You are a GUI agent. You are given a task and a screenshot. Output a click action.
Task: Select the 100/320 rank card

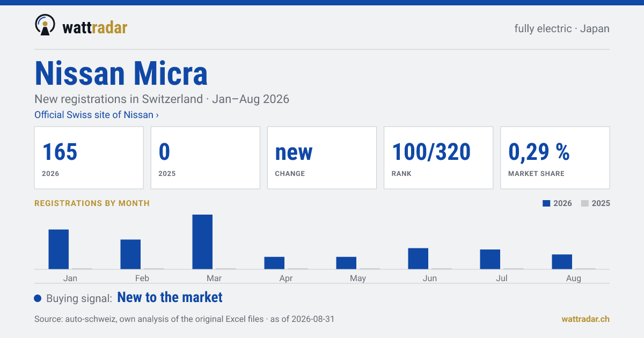point(438,158)
